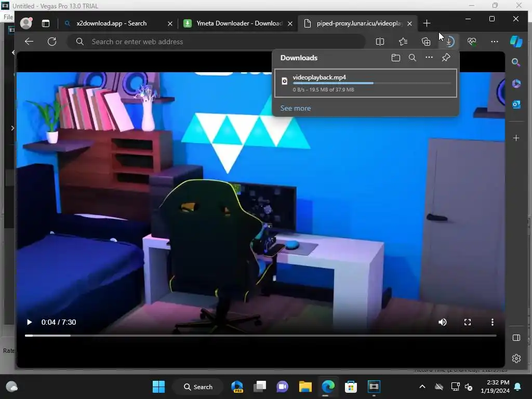Switch to Vegas Pro from the taskbar

[374, 387]
